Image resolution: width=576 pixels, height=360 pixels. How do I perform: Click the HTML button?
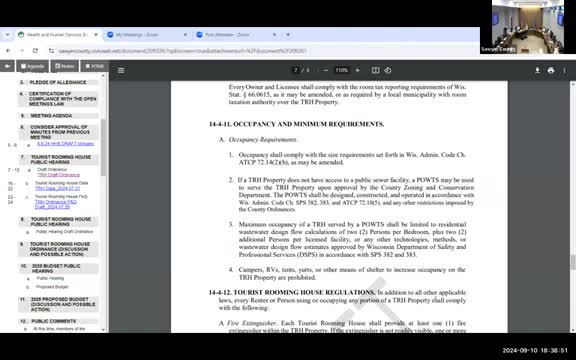pyautogui.click(x=94, y=66)
